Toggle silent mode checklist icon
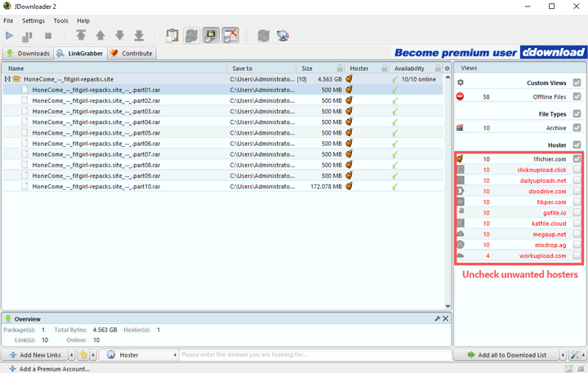This screenshot has height=373, width=588. [x=230, y=36]
